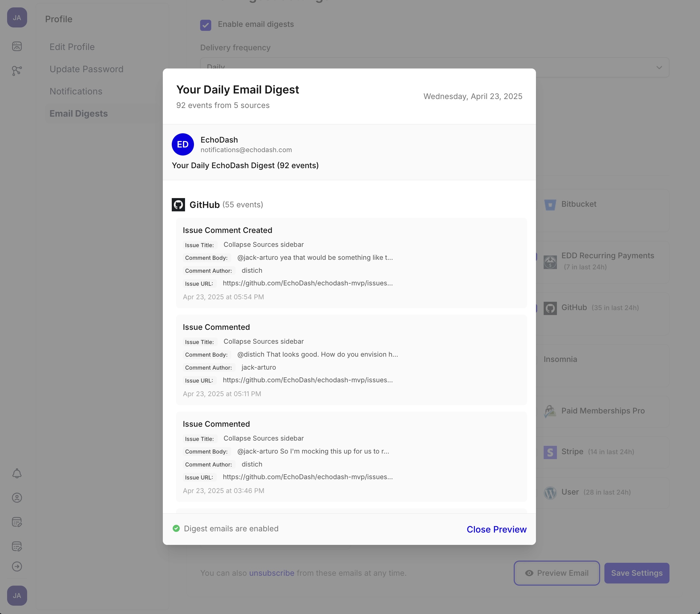Screen dimensions: 700x614
Task: Click the Paid Memberships Pro icon
Action: click(x=550, y=411)
